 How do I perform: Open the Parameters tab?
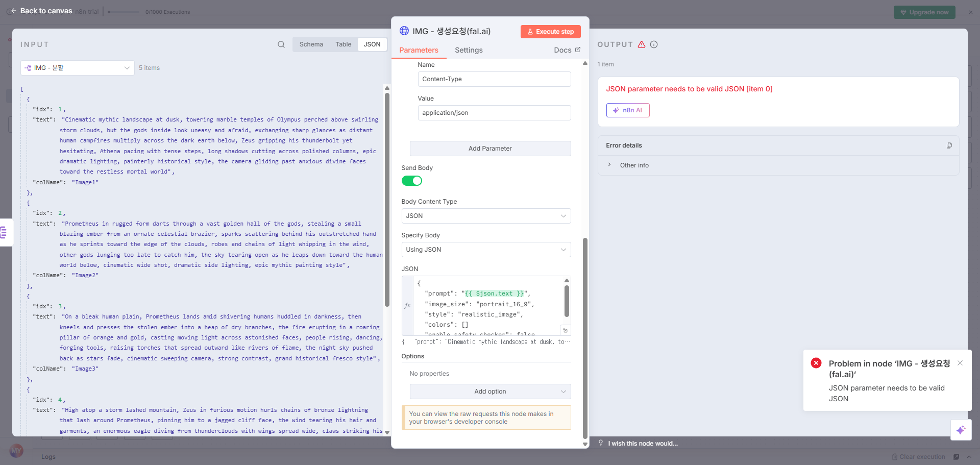419,50
